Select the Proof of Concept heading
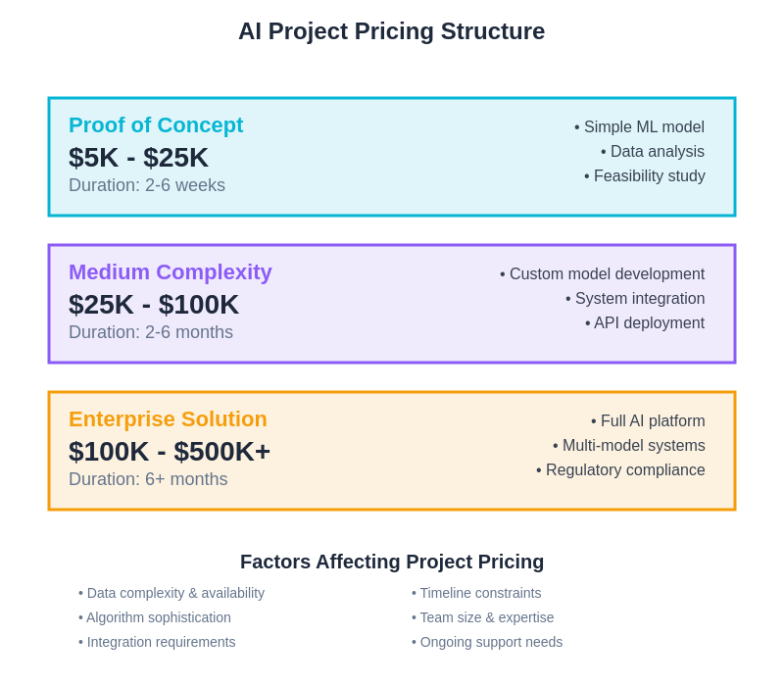784x686 pixels. tap(156, 125)
